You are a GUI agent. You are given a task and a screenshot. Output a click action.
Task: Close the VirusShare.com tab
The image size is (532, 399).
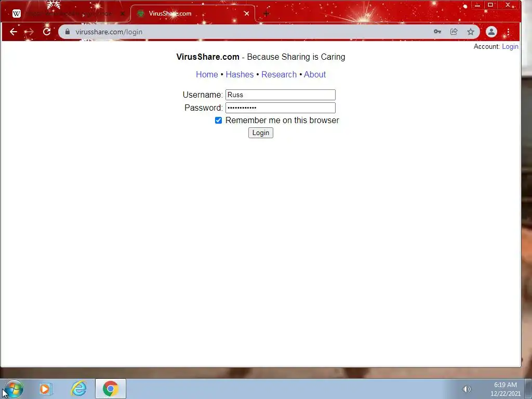[x=247, y=14]
